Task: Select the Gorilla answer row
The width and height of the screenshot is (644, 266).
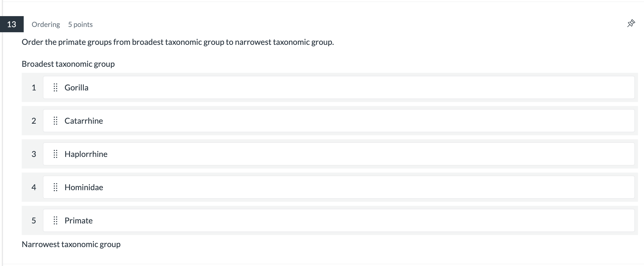Action: tap(338, 87)
